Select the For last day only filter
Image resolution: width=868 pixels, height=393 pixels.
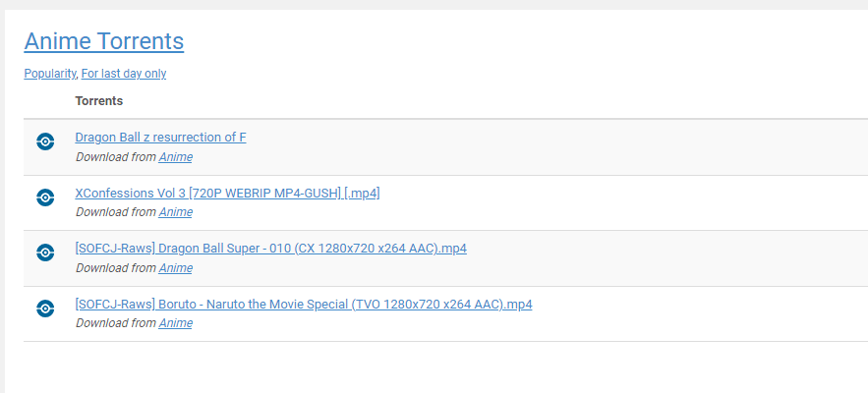[x=124, y=74]
